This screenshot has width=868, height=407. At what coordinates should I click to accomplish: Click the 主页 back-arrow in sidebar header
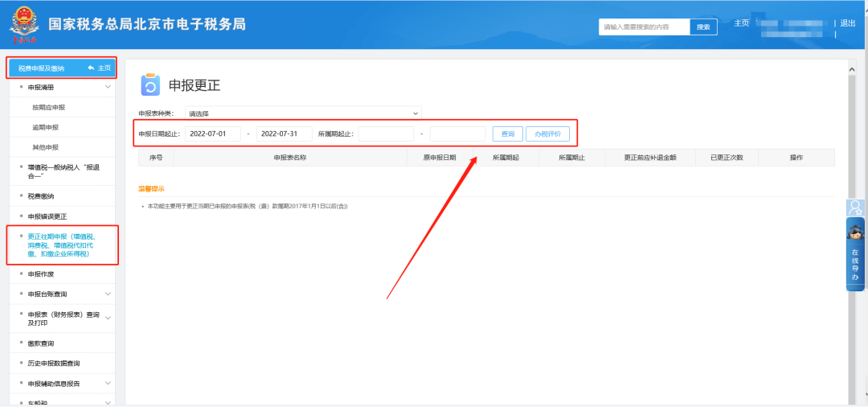click(100, 68)
